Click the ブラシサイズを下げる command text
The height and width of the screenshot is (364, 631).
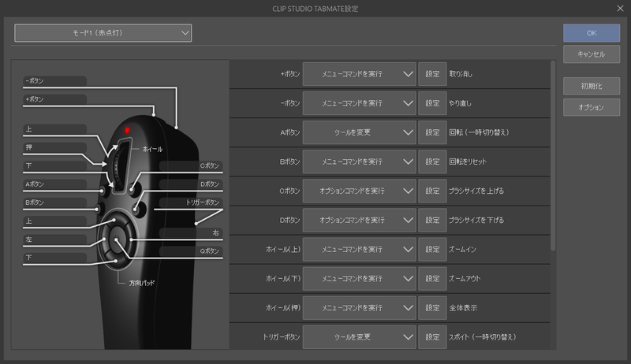476,220
